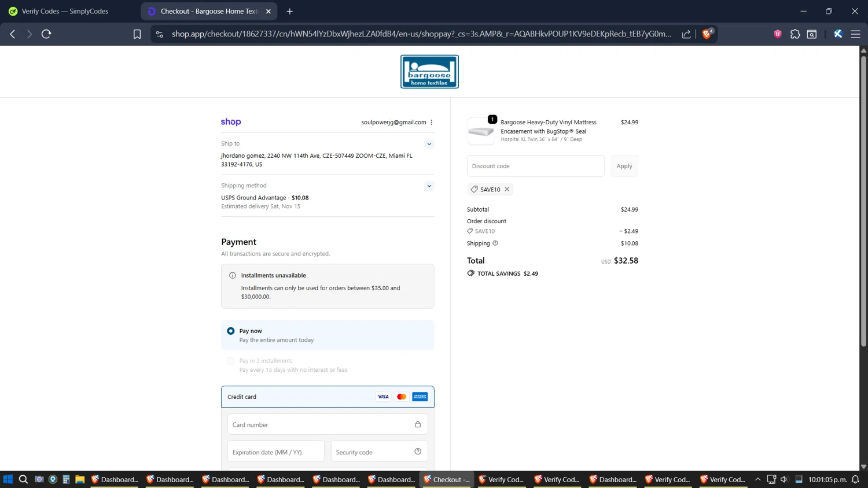
Task: Click the browser forward arrow
Action: (29, 34)
